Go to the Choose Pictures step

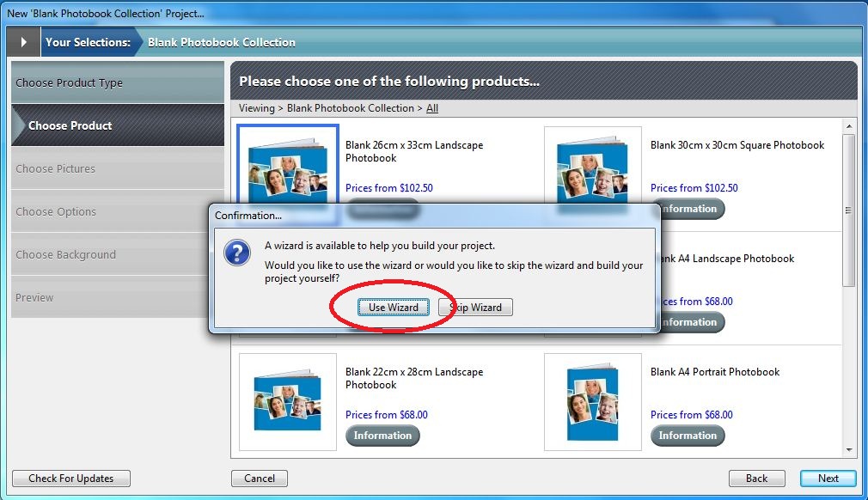(x=118, y=168)
